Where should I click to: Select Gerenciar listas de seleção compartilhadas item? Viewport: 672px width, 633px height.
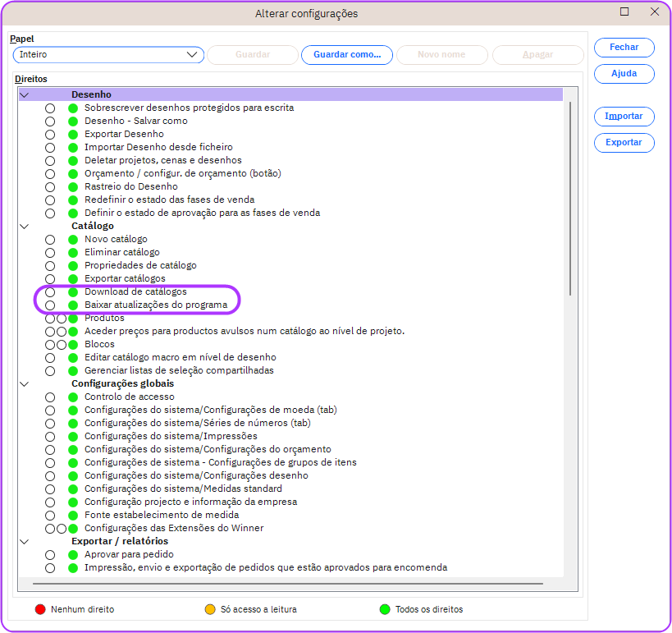pyautogui.click(x=179, y=370)
